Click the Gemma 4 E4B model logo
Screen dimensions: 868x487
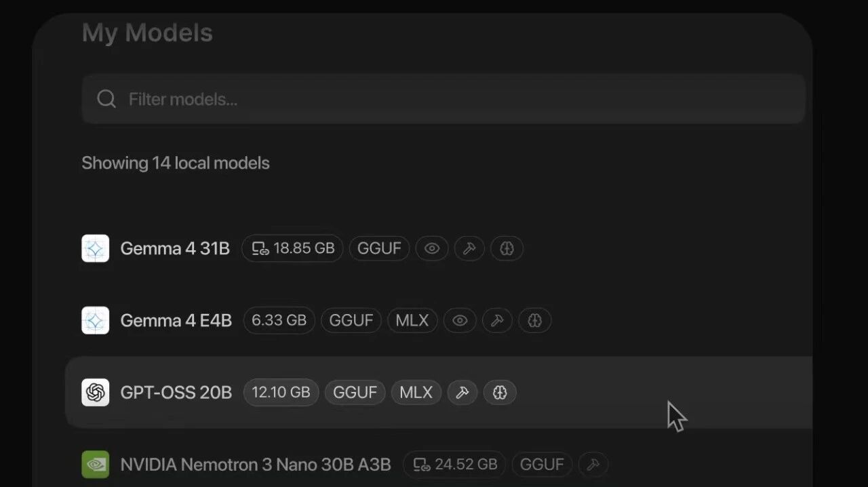point(96,320)
